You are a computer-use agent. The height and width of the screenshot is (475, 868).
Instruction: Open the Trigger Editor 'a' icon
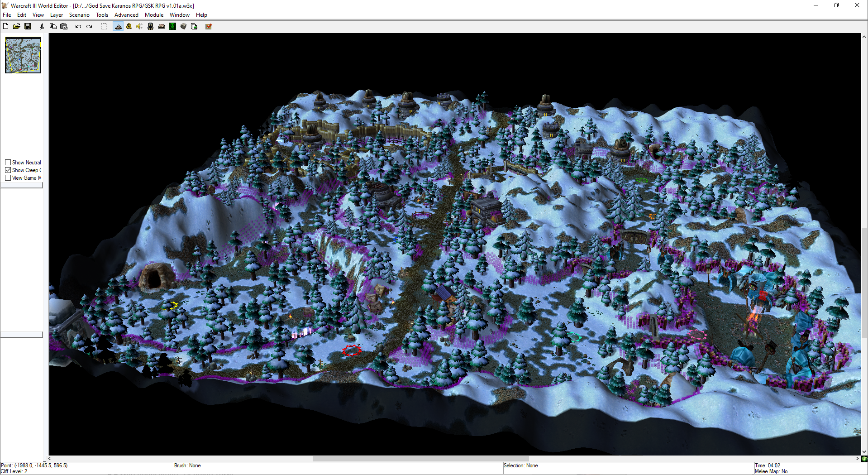pos(129,26)
